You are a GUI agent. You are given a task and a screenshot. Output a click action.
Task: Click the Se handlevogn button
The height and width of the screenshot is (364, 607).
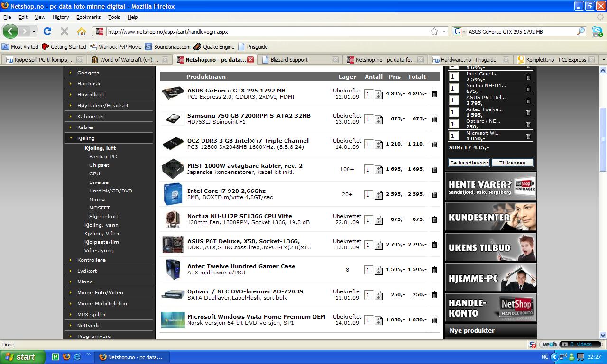pyautogui.click(x=469, y=163)
